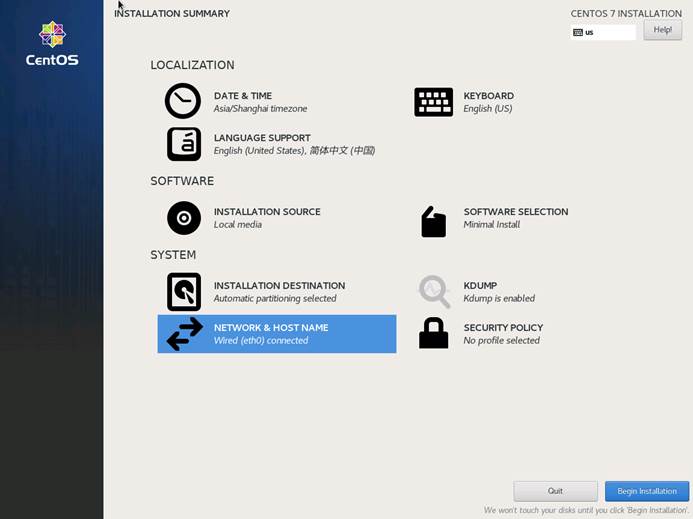693x519 pixels.
Task: Open KEYBOARD settings label
Action: [489, 96]
